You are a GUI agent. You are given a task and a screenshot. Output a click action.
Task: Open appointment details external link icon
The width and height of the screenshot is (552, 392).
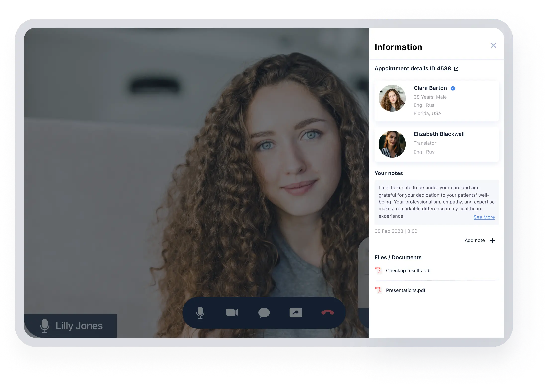456,69
